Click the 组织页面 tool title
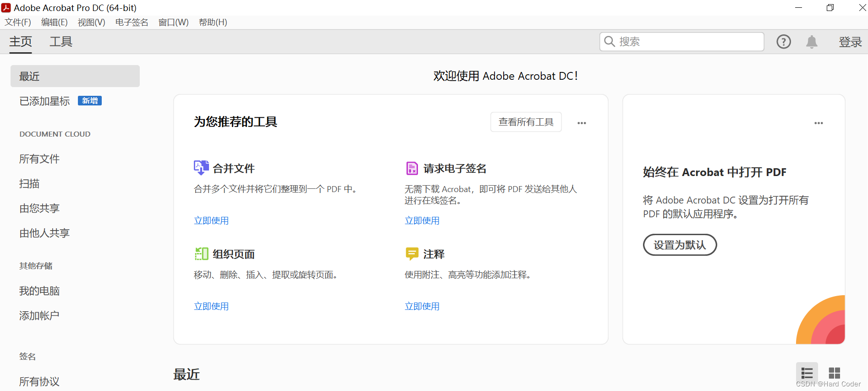The height and width of the screenshot is (391, 868). [234, 254]
